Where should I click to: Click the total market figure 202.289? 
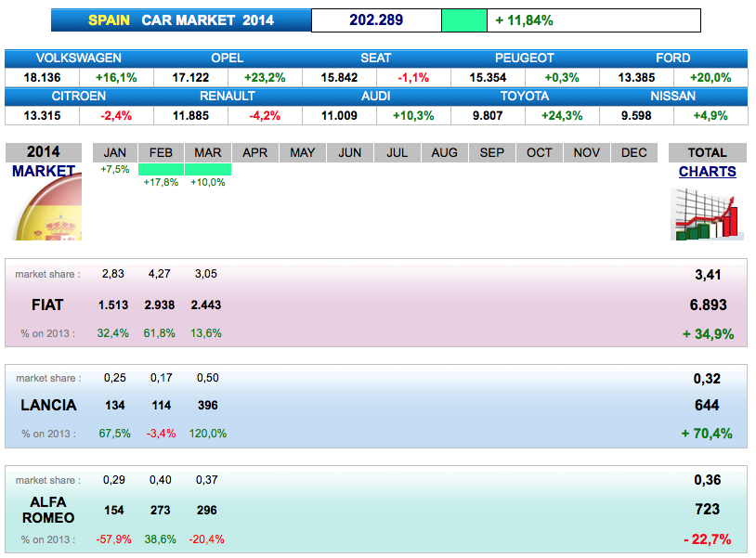pos(376,20)
